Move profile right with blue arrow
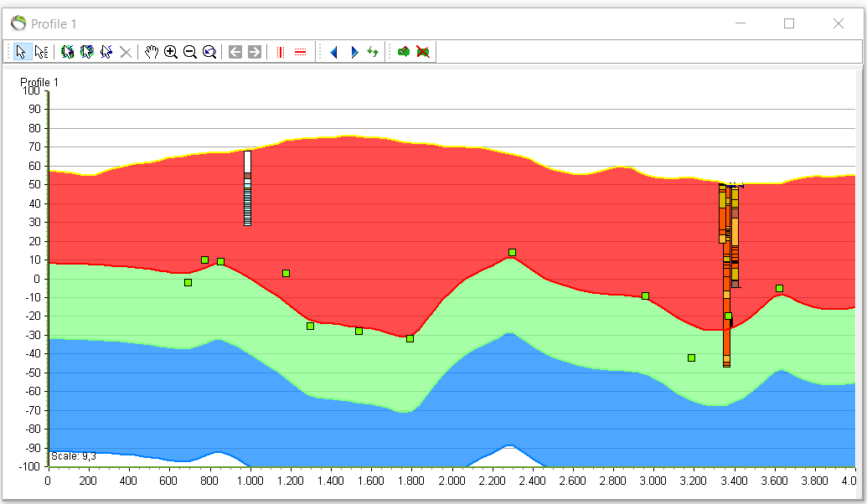The height and width of the screenshot is (504, 867). tap(354, 52)
